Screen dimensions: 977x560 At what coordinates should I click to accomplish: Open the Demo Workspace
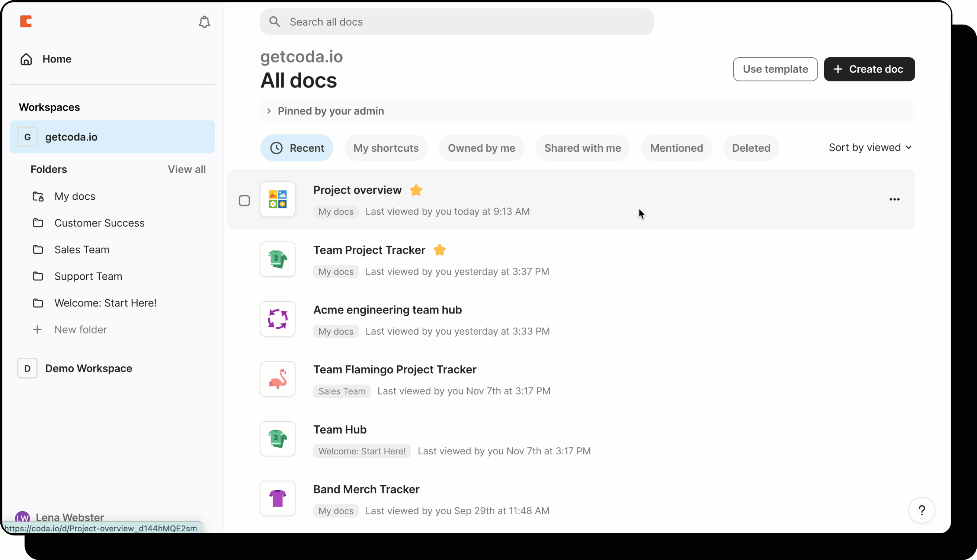coord(89,368)
